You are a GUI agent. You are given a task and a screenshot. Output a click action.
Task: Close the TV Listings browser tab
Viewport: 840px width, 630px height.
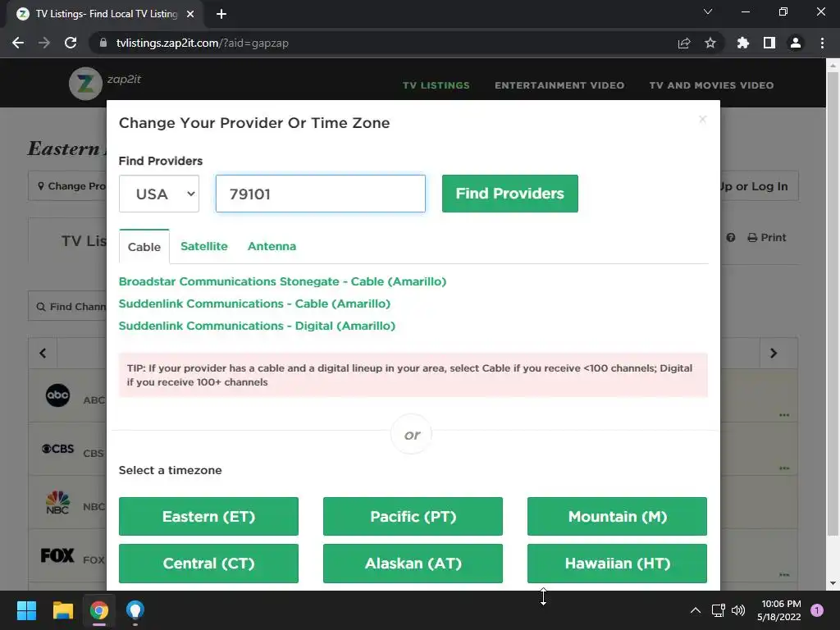click(190, 14)
